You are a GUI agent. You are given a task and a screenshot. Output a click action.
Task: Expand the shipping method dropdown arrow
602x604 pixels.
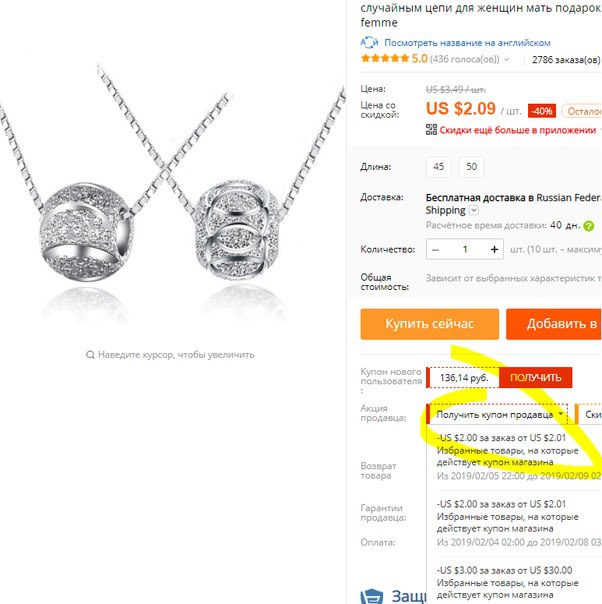[474, 210]
